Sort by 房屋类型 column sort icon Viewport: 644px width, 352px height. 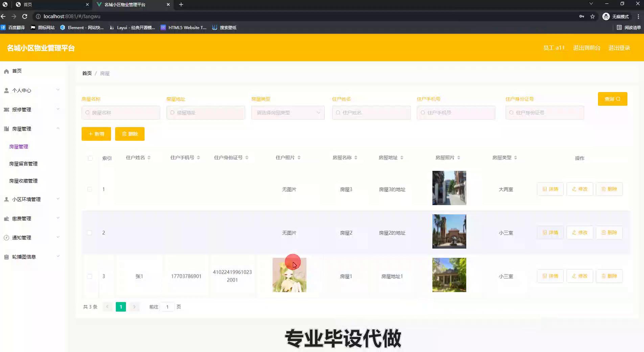pos(515,158)
